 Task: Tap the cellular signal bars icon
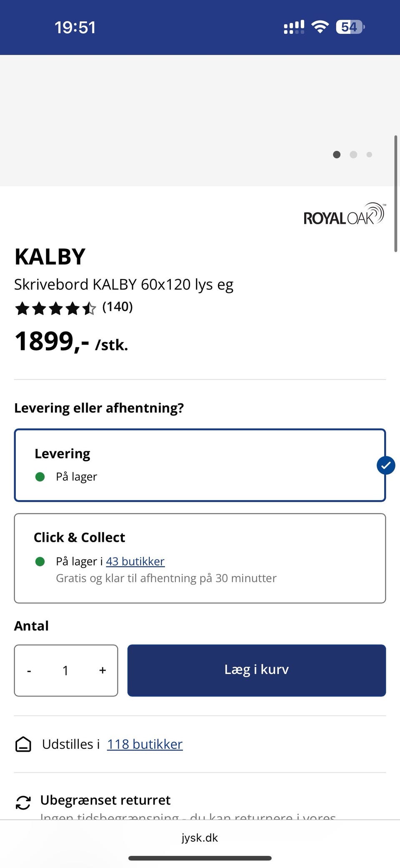294,27
